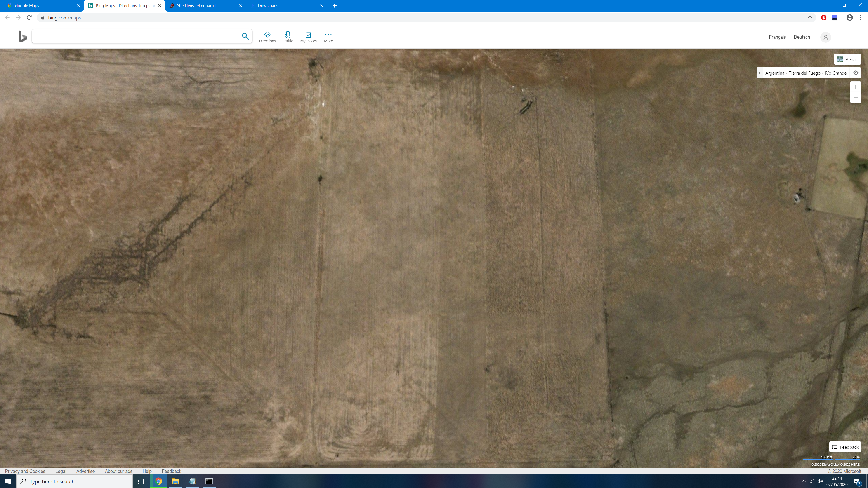Open the Aerial map style selector
This screenshot has height=488, width=868.
point(847,59)
